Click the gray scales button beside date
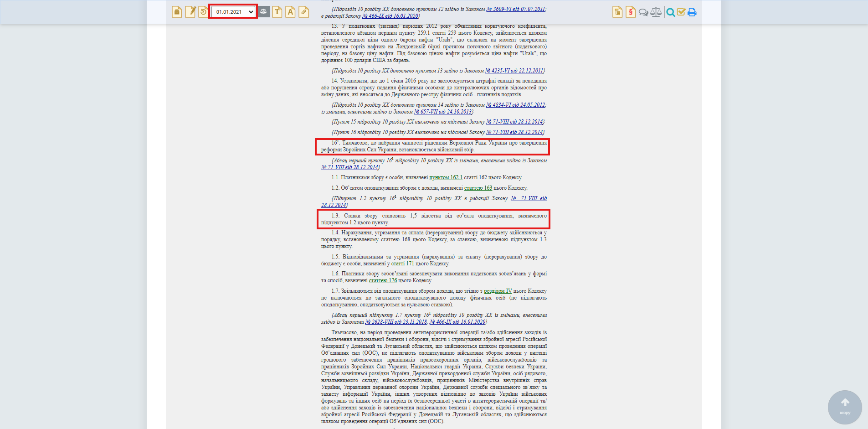Viewport: 868px width, 429px height. click(264, 12)
